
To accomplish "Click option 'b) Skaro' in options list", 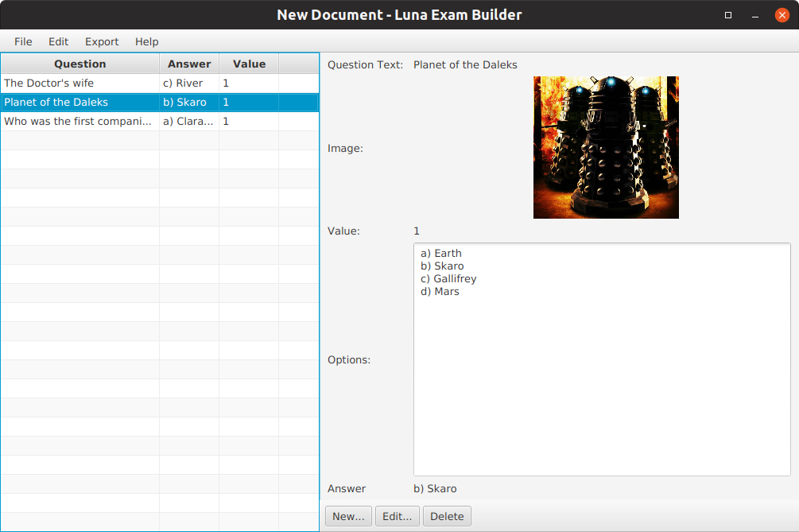I will click(x=442, y=266).
